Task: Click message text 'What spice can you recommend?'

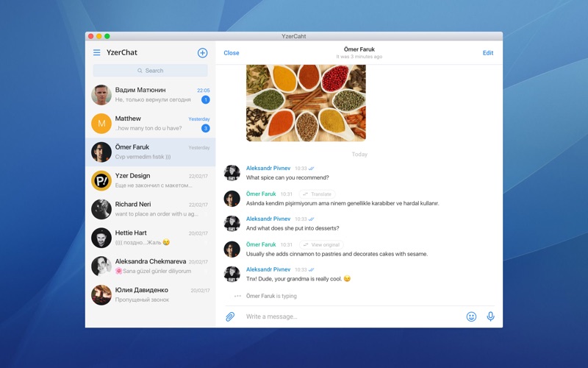Action: pyautogui.click(x=287, y=177)
